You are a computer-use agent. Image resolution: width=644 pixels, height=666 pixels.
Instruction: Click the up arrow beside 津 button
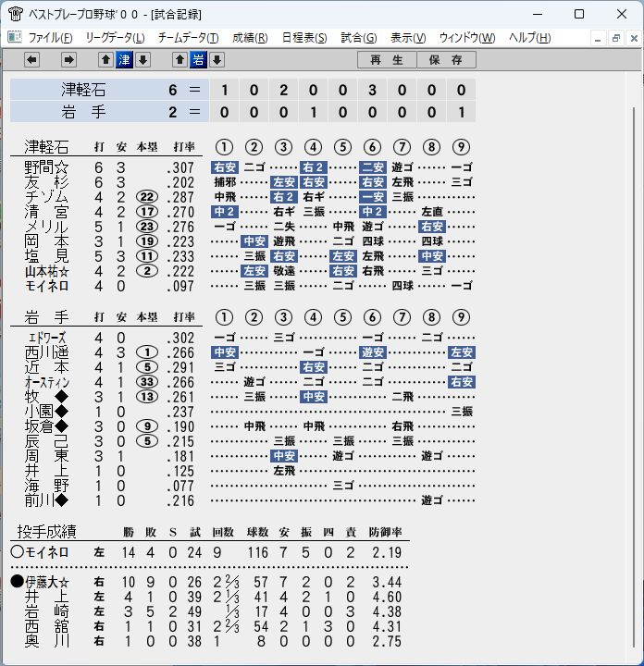point(105,60)
